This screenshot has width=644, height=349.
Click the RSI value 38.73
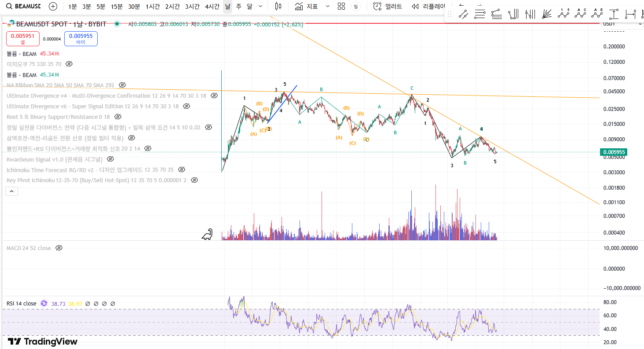pyautogui.click(x=59, y=304)
